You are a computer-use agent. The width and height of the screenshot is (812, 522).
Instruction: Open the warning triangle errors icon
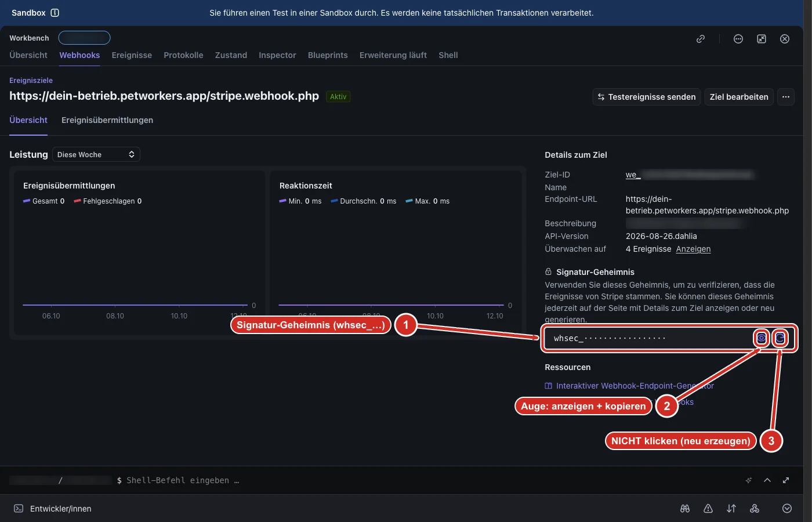pyautogui.click(x=708, y=509)
